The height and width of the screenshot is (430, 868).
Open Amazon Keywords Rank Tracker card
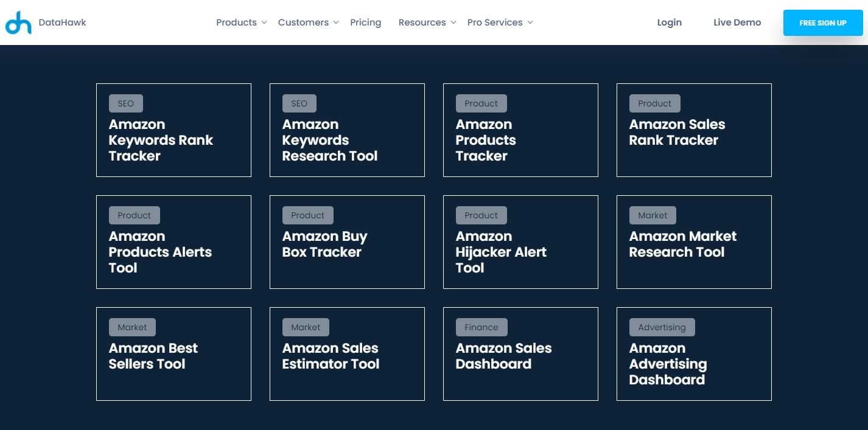[173, 130]
